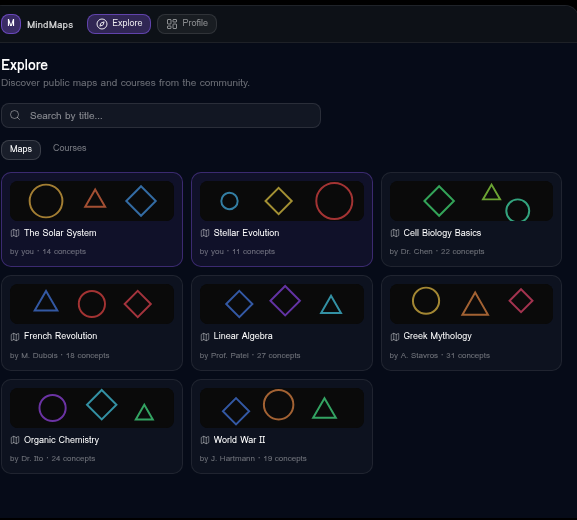Click the Stellar Evolution preview thumbnail
Image resolution: width=577 pixels, height=520 pixels.
pos(282,201)
